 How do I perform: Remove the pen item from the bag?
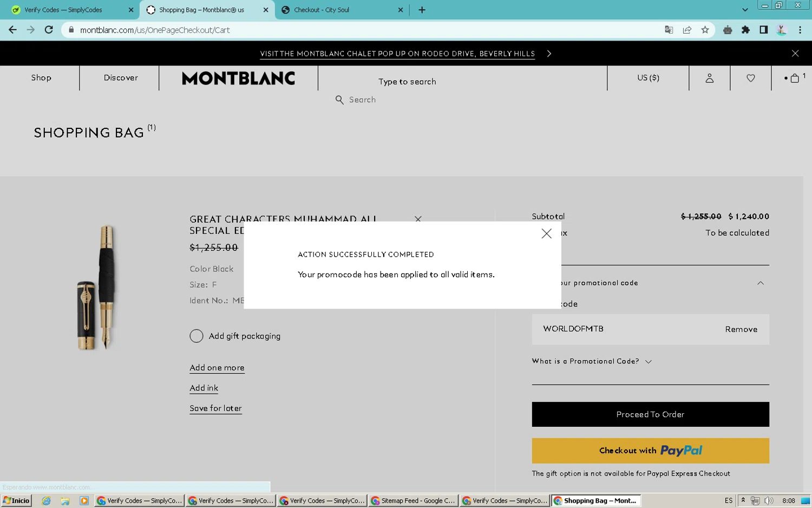418,219
